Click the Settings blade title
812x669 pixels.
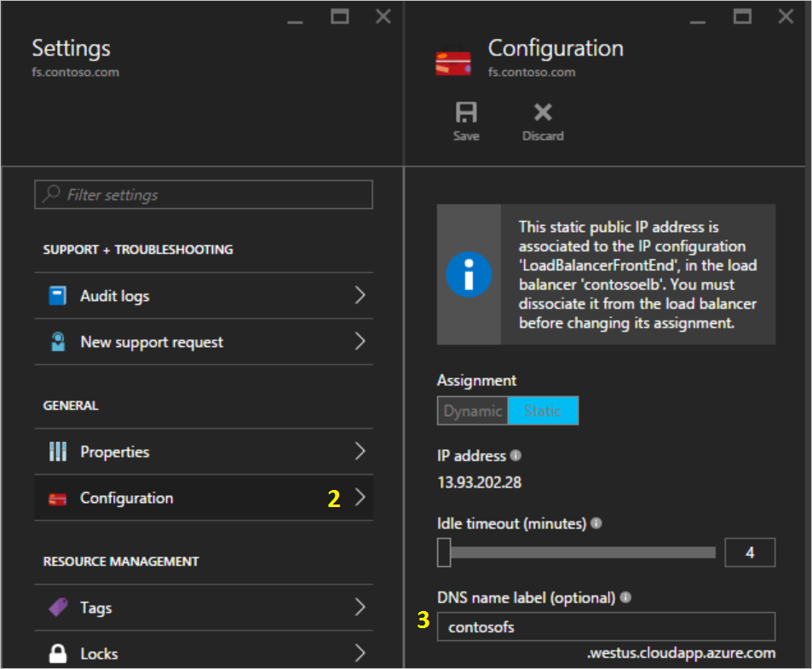click(71, 49)
